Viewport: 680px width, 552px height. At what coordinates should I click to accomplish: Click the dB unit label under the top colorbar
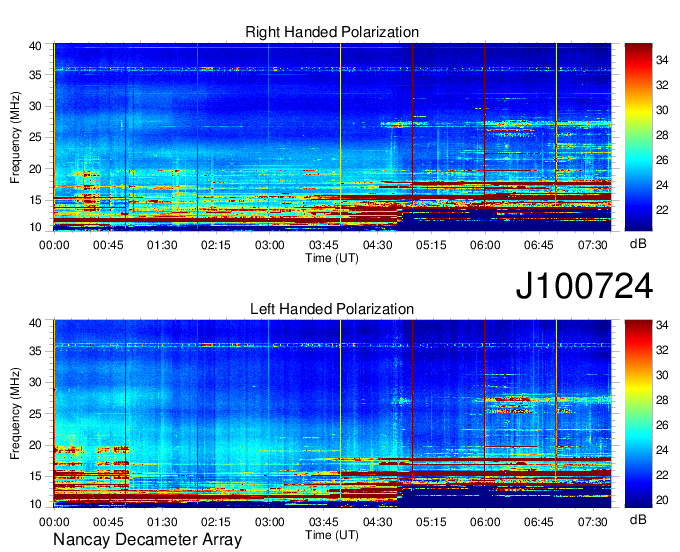point(638,244)
